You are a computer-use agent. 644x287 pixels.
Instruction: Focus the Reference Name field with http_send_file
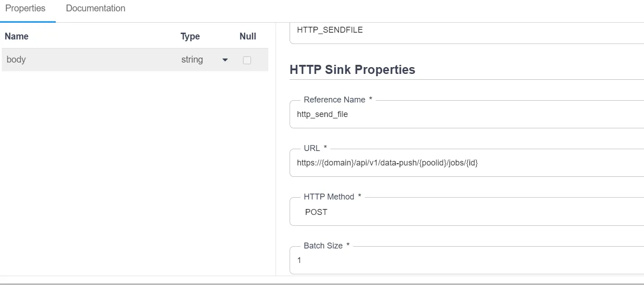click(x=467, y=115)
